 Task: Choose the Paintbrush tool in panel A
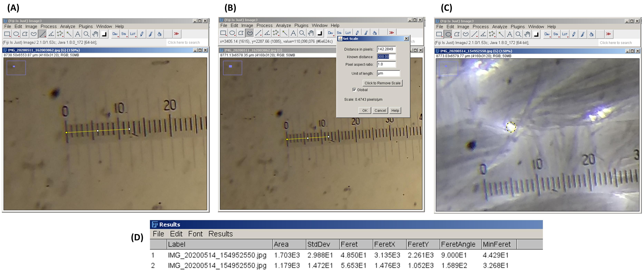pos(150,34)
